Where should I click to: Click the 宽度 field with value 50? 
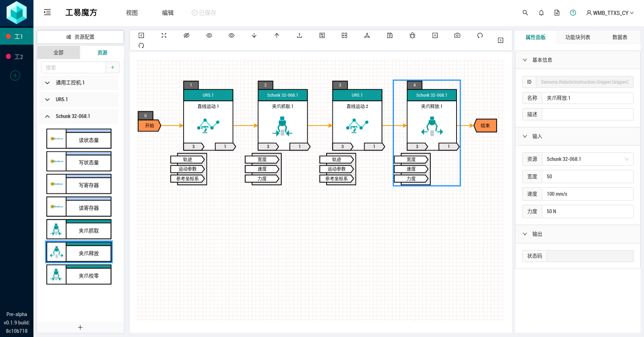coord(588,177)
